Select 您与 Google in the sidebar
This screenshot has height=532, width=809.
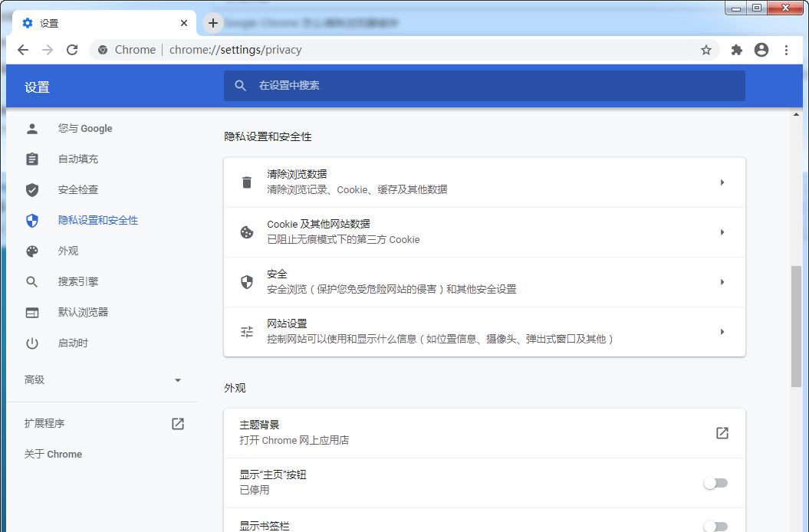pyautogui.click(x=85, y=129)
